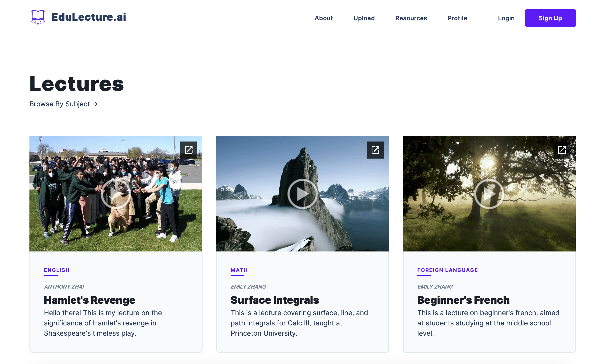Play the Beginner's French video
Image resolution: width=610 pixels, height=364 pixels.
[x=489, y=194]
